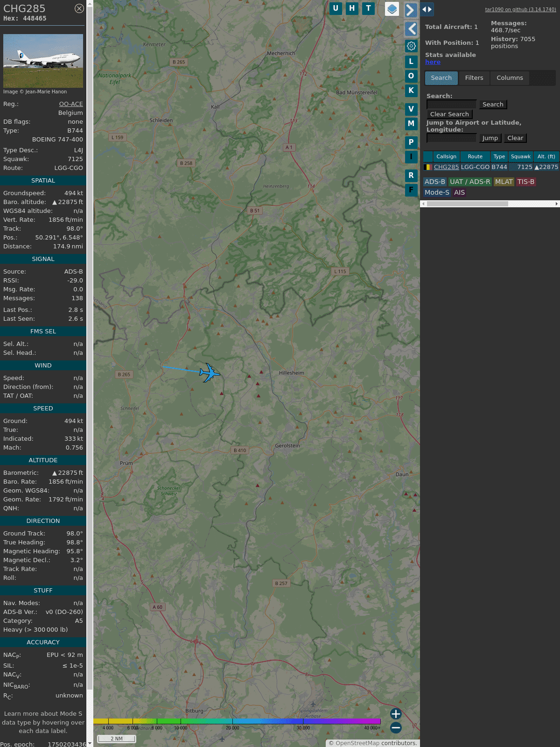This screenshot has height=747, width=560.
Task: Sort table by Callsign column
Action: coord(446,156)
